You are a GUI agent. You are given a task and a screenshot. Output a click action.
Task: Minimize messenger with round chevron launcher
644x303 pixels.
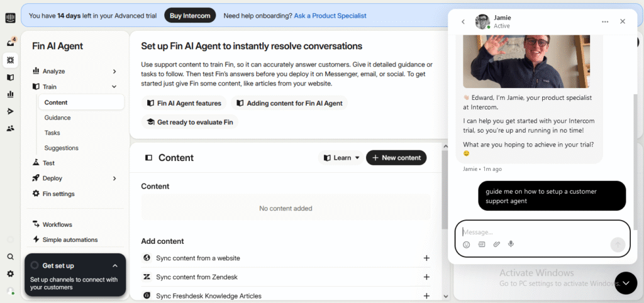626,283
